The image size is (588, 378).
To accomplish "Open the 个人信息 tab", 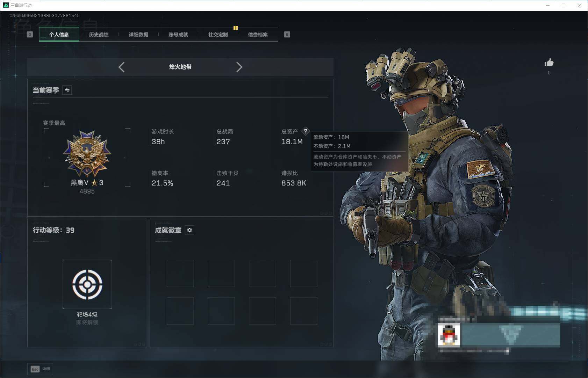I will pos(59,35).
